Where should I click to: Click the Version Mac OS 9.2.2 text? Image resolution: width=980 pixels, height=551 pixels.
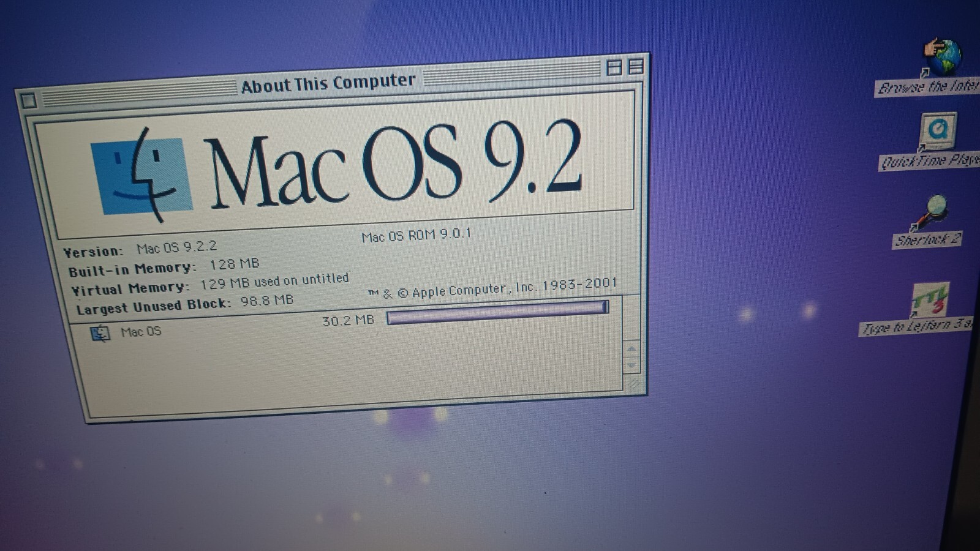140,249
